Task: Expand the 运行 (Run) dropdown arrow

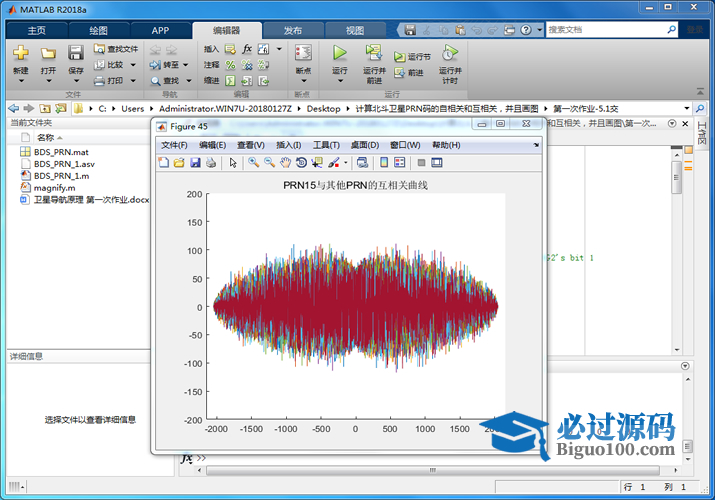Action: pyautogui.click(x=340, y=81)
